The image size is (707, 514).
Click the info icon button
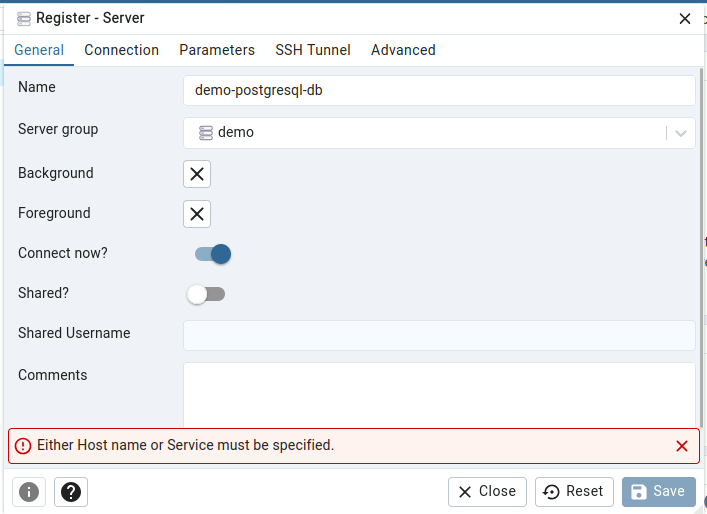[x=29, y=492]
